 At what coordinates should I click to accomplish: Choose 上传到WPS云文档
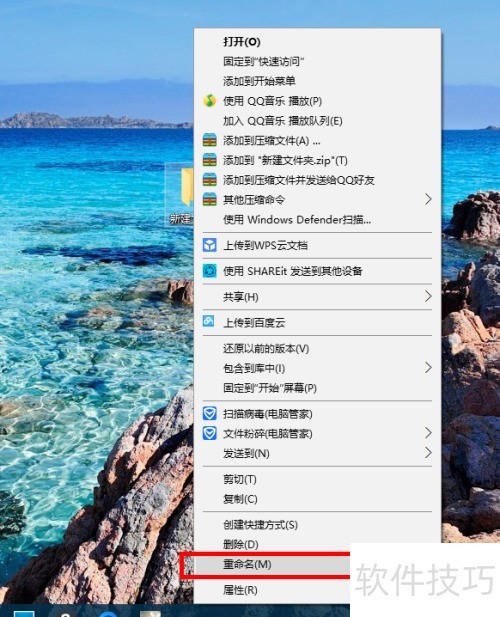(317, 245)
